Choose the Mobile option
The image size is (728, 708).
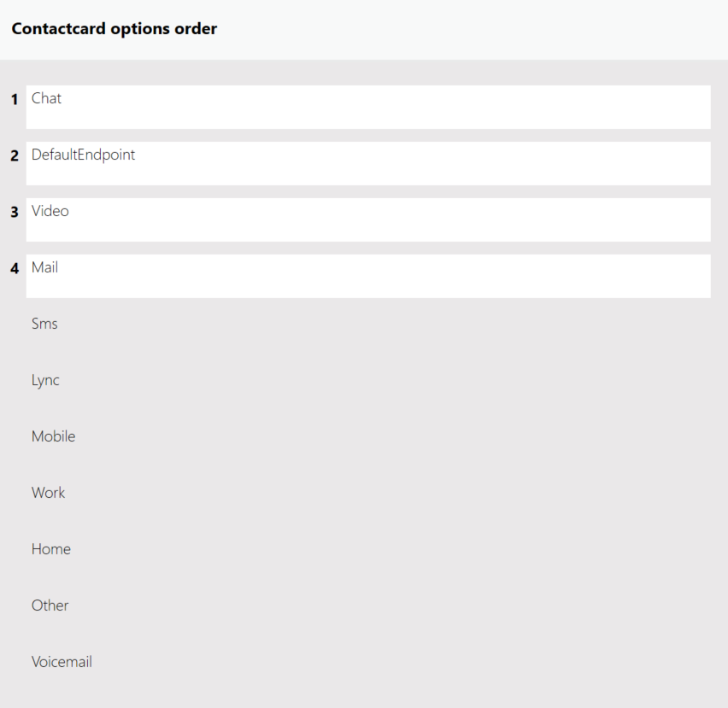[53, 436]
